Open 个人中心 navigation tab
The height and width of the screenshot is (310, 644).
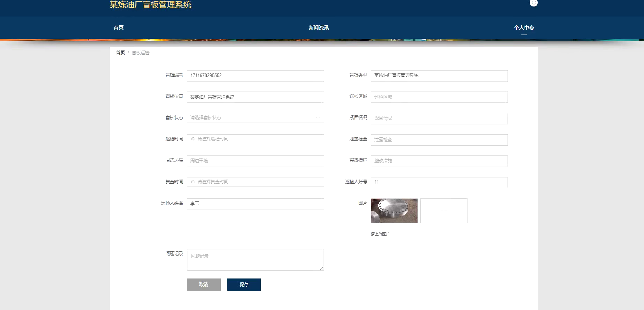[524, 28]
